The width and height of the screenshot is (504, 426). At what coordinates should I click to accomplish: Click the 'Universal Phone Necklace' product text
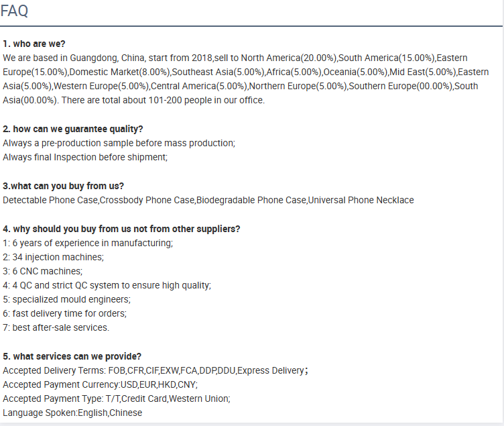361,200
